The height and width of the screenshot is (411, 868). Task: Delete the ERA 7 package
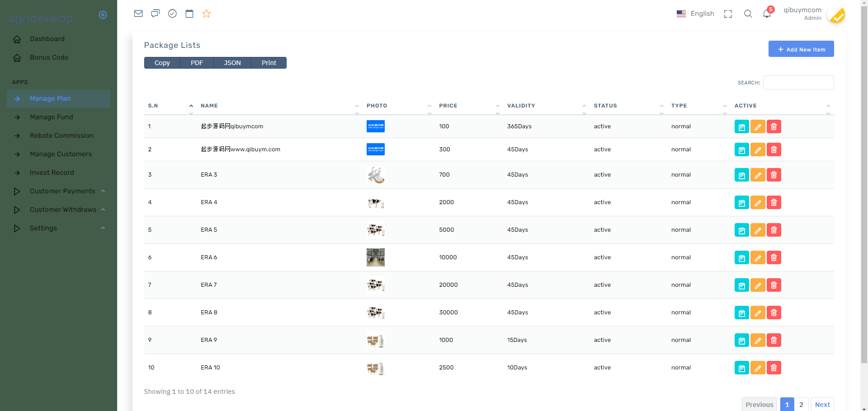774,285
